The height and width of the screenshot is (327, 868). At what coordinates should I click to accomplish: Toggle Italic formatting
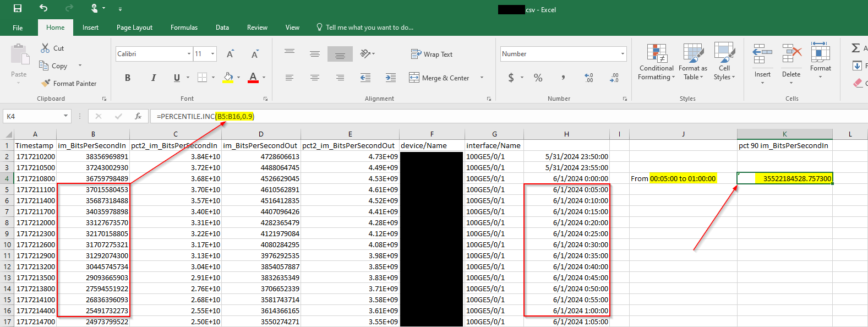point(153,78)
